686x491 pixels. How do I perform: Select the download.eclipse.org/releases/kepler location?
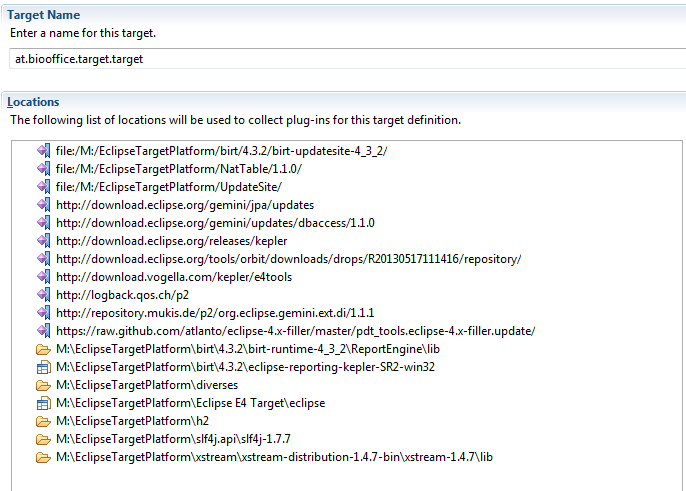[172, 241]
